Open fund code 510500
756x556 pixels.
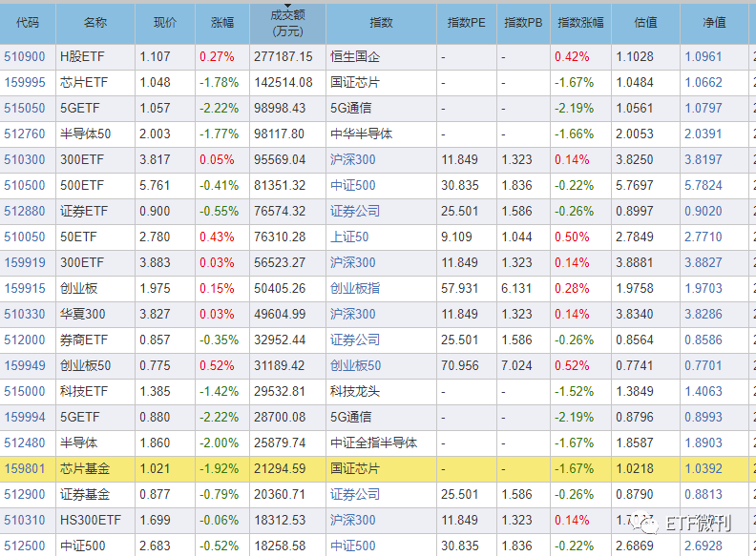25,186
